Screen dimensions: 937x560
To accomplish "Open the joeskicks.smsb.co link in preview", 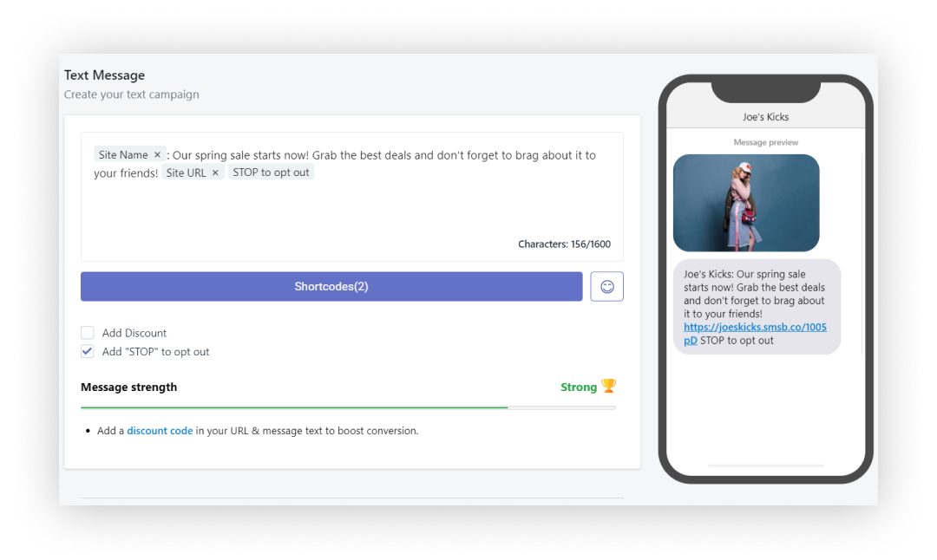I will click(x=755, y=333).
